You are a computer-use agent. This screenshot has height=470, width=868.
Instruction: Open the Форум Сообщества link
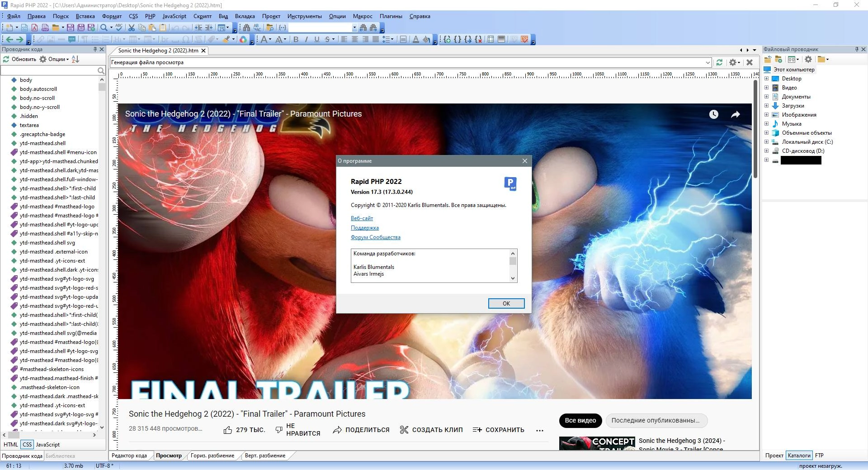(x=376, y=237)
